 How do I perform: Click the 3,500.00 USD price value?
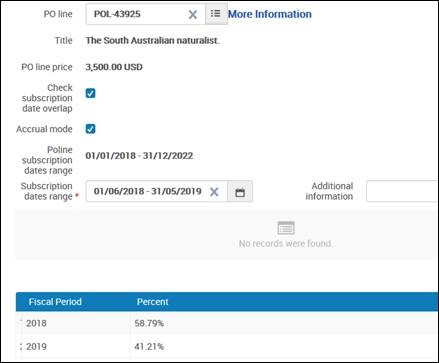114,67
